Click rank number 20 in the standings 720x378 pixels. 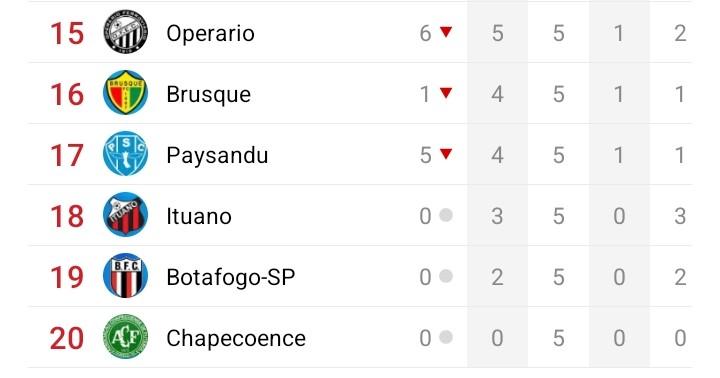[x=67, y=339]
